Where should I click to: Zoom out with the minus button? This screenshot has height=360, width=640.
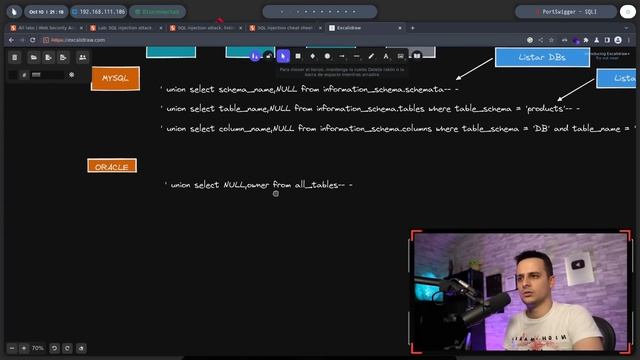(x=12, y=348)
